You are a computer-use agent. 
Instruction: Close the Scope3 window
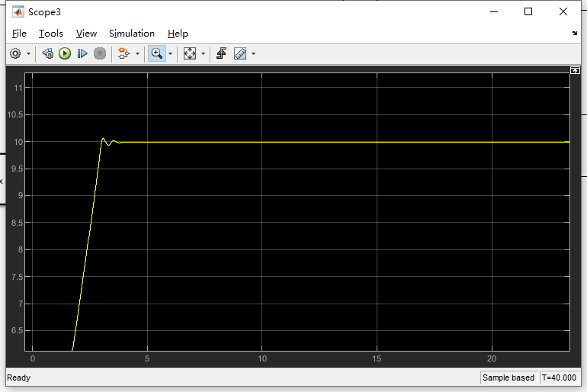pos(563,11)
